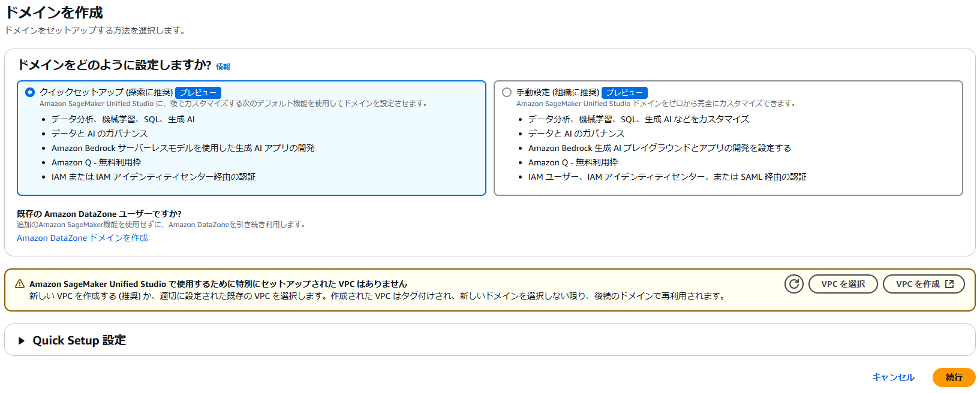Click 'Amazon Q - 無料利用枠' in 手動設定 card
The height and width of the screenshot is (393, 980).
pos(573,162)
